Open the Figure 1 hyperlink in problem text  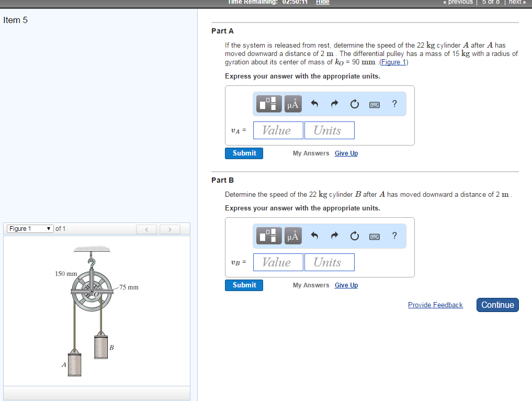[x=393, y=62]
